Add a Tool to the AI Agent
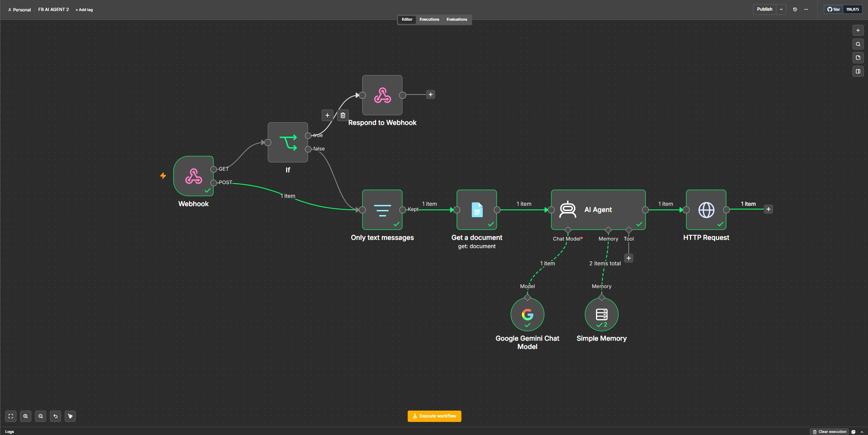Viewport: 868px width, 435px height. point(628,258)
